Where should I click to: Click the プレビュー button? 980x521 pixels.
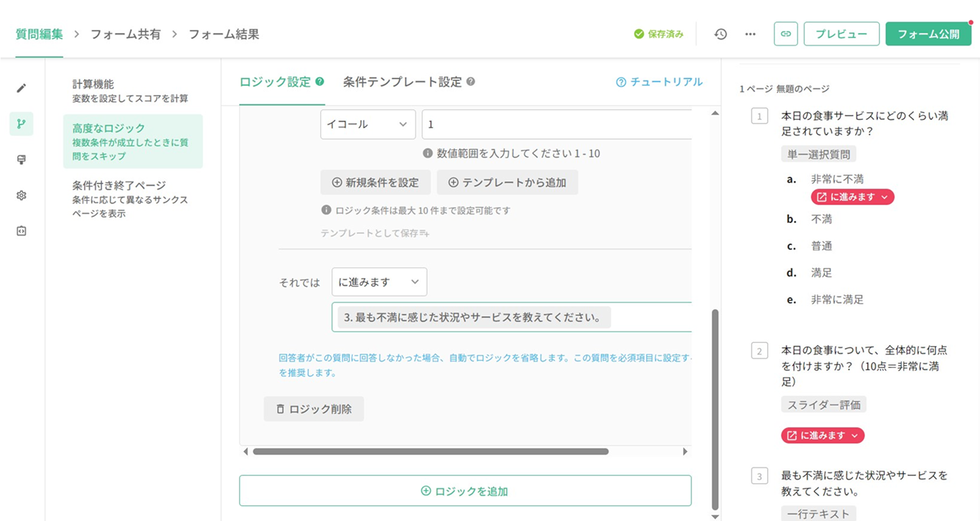click(x=842, y=34)
